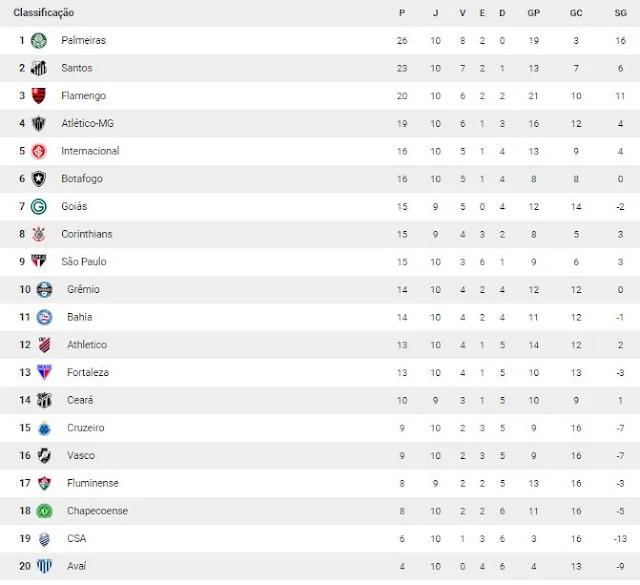Viewport: 640px width, 585px height.
Task: Open the Fluminense team link
Action: tap(93, 483)
